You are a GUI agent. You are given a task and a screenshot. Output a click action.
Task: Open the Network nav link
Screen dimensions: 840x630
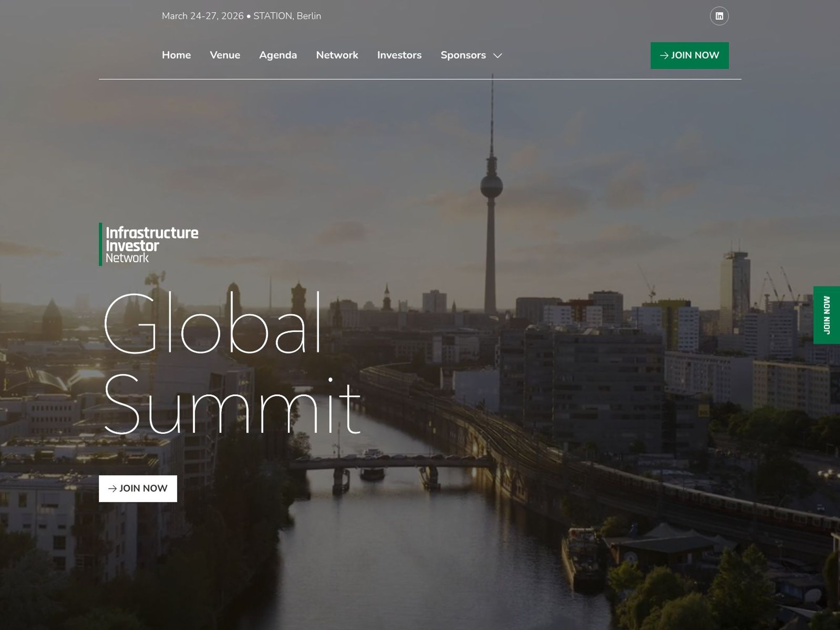pos(337,55)
